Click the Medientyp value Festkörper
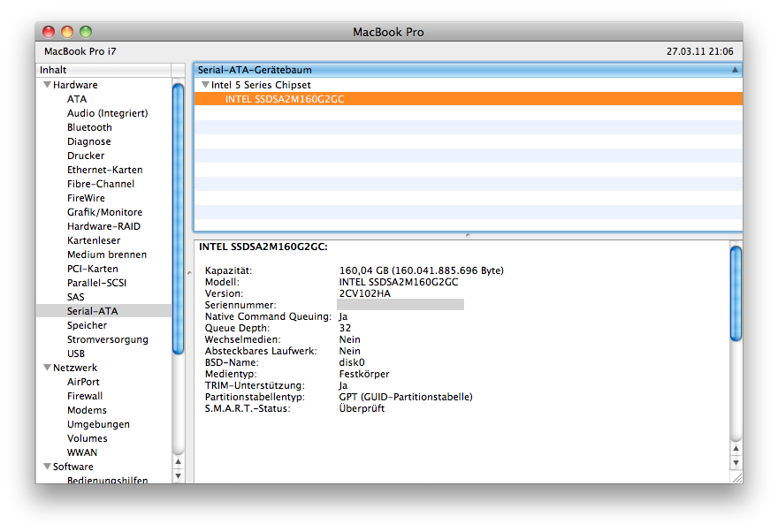Viewport: 778px width, 532px height. click(364, 374)
